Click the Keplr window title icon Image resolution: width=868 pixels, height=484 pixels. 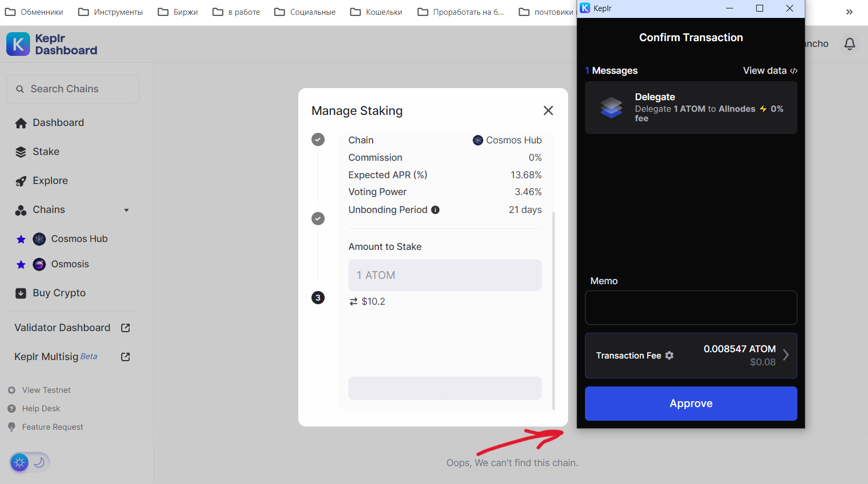point(585,8)
